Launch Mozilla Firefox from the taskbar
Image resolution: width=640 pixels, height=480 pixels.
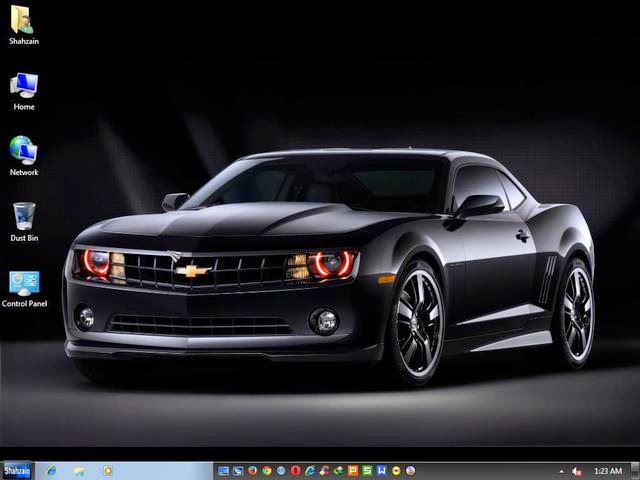pos(252,471)
